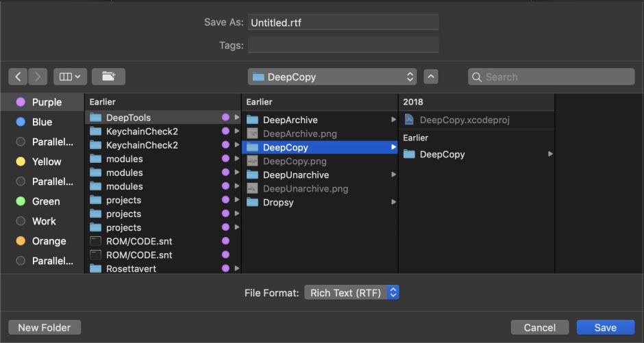Click the Save button

606,327
